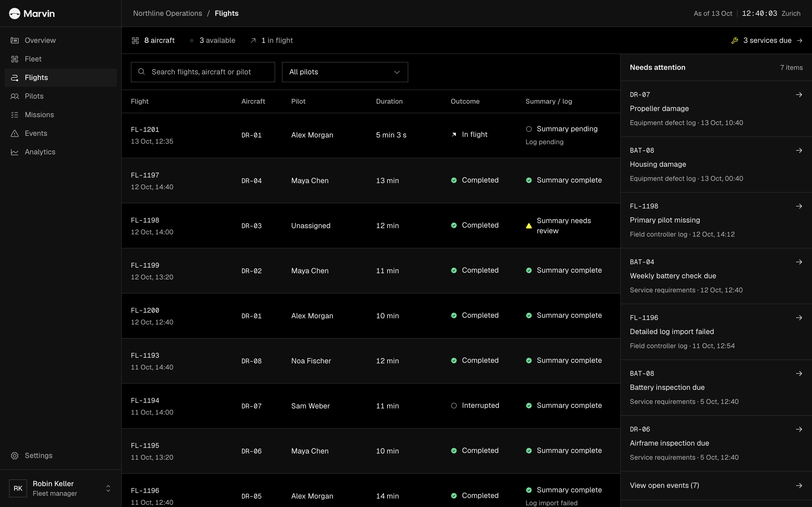Open the FL-1198 flight row
Image resolution: width=812 pixels, height=507 pixels.
pyautogui.click(x=371, y=226)
